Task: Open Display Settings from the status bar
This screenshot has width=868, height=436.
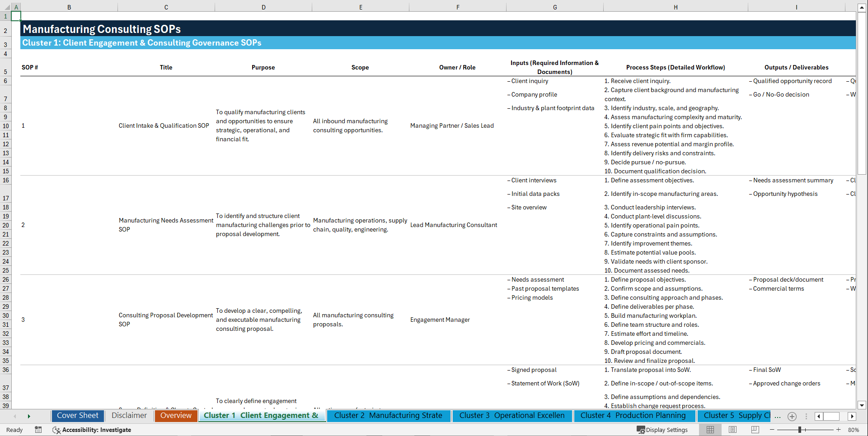Action: coord(662,430)
